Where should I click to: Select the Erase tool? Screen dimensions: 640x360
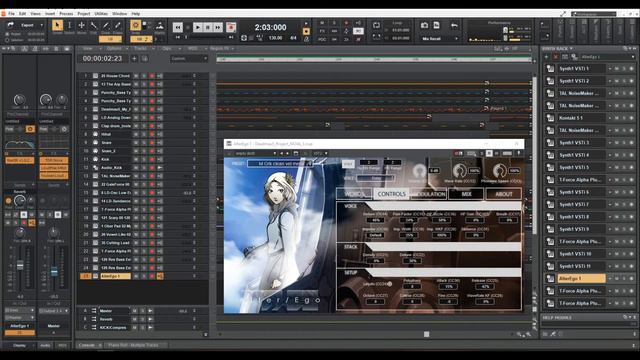point(118,26)
